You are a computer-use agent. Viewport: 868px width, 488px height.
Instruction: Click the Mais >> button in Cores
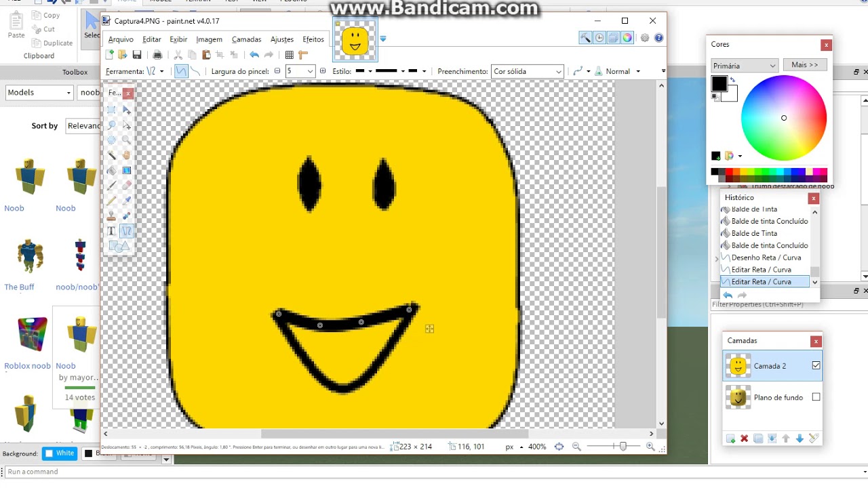coord(805,65)
